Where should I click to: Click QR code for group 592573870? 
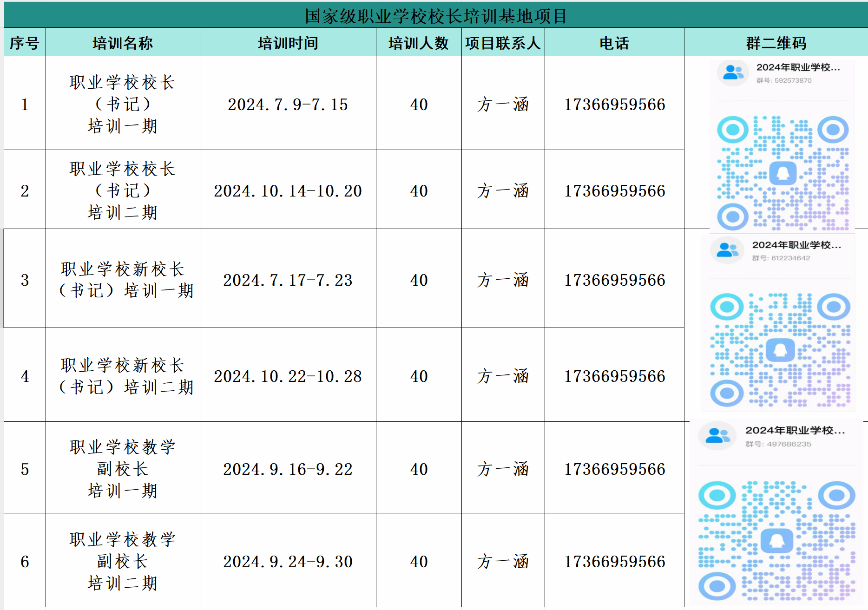[783, 173]
